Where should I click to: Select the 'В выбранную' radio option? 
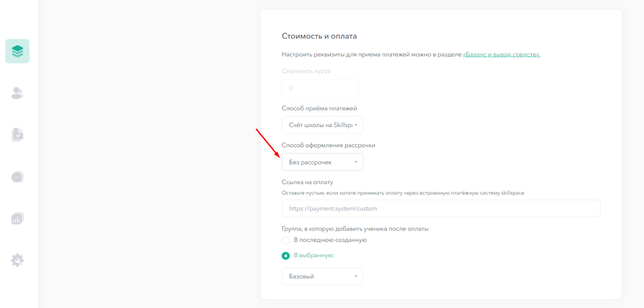pyautogui.click(x=286, y=256)
